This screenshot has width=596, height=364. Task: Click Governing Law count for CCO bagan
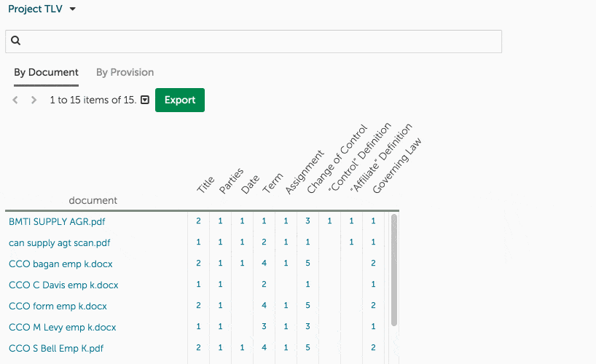point(373,263)
